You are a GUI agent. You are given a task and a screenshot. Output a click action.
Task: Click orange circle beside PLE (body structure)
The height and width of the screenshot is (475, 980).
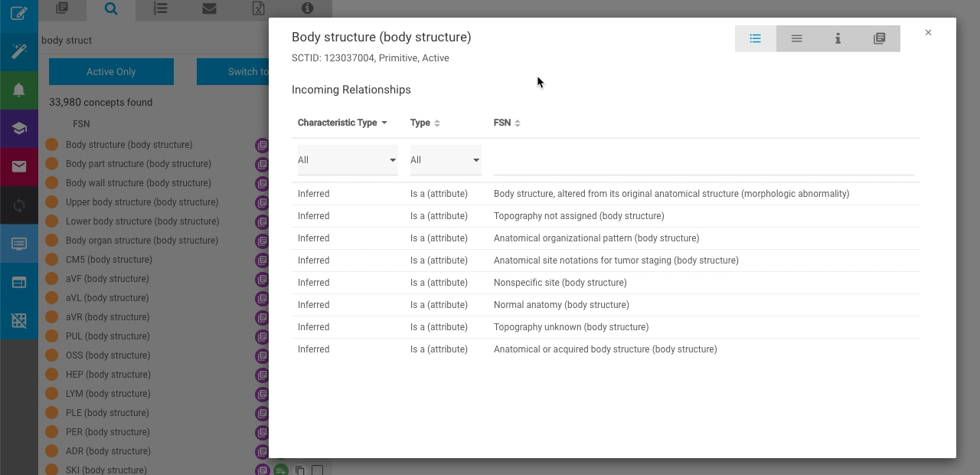point(51,413)
